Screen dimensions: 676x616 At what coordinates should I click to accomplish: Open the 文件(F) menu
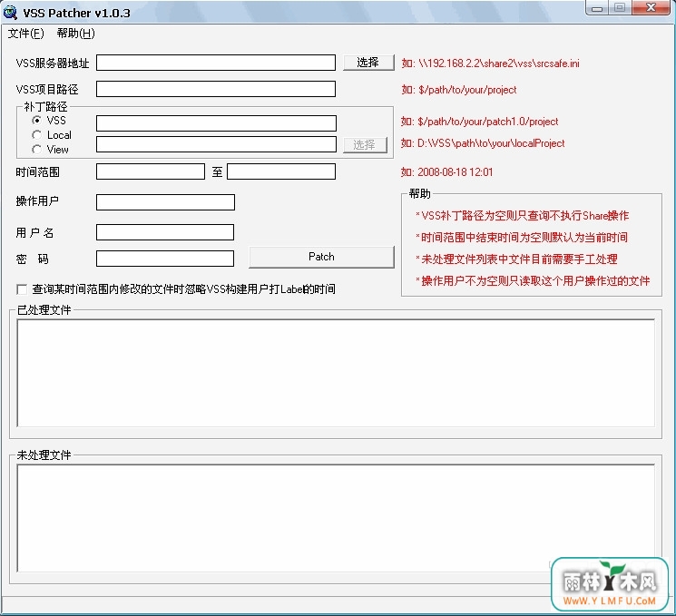coord(26,34)
